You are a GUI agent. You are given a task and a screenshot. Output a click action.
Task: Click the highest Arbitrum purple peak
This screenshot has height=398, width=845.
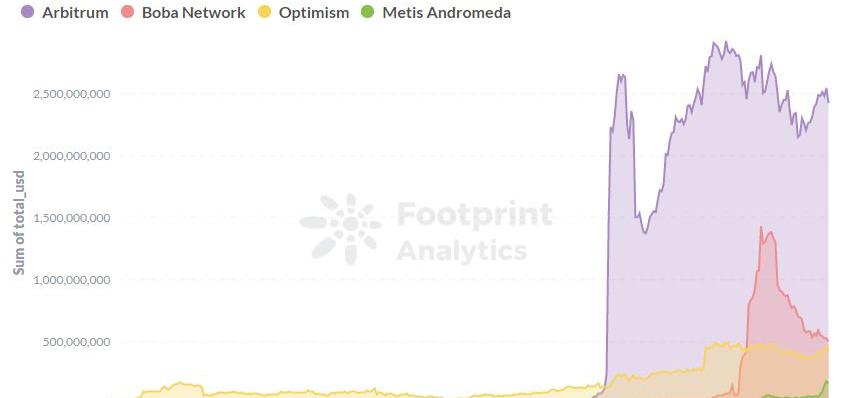725,43
